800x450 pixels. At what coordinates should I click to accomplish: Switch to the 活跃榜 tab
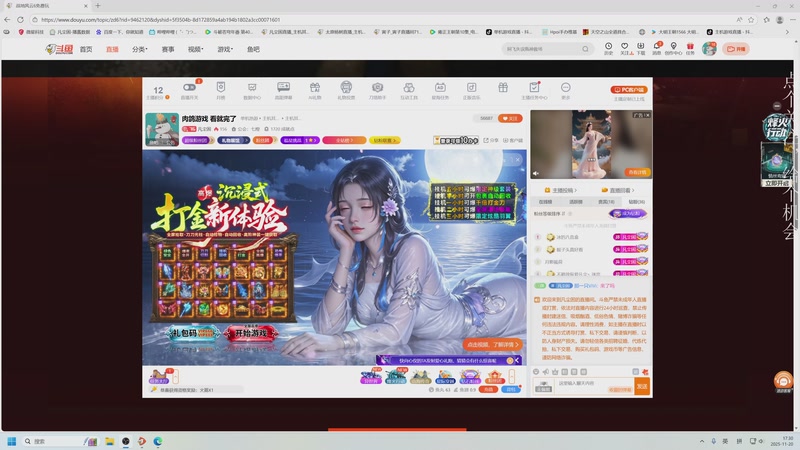pos(576,202)
